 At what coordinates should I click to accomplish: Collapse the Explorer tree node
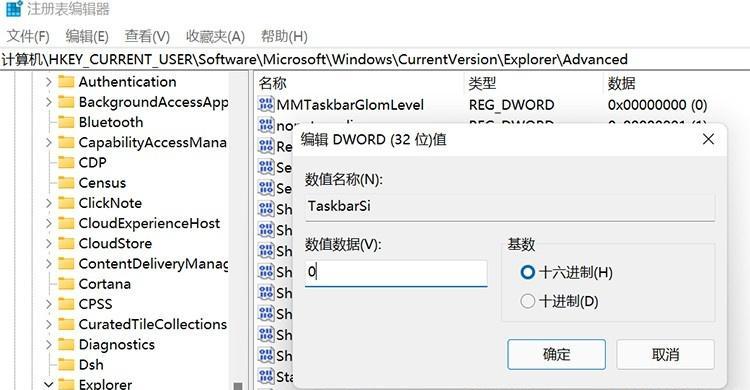pyautogui.click(x=48, y=384)
